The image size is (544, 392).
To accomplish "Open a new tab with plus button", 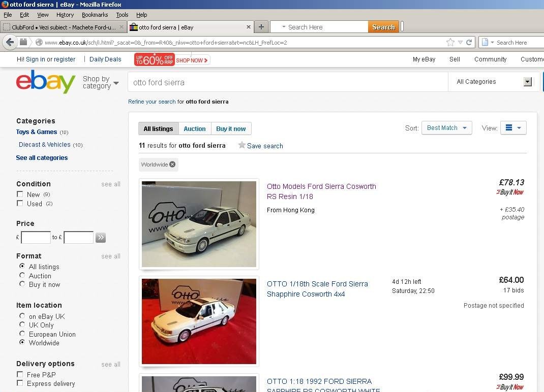I will (x=261, y=27).
